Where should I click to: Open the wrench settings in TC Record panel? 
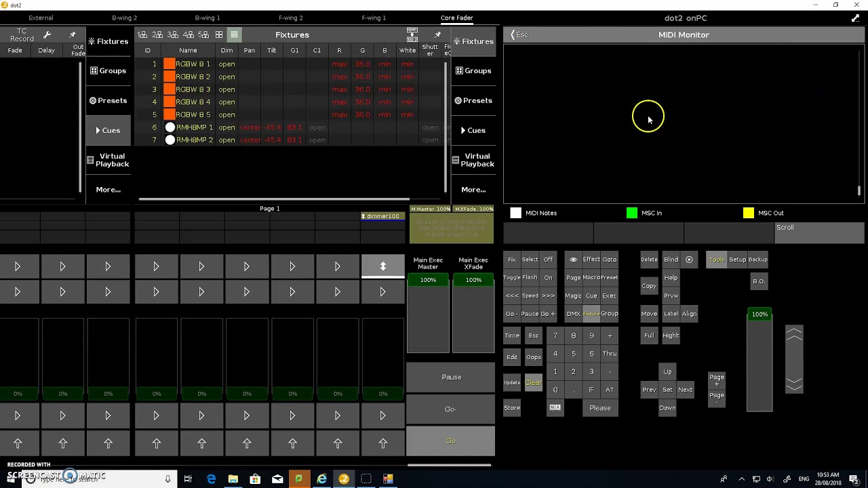tap(47, 35)
